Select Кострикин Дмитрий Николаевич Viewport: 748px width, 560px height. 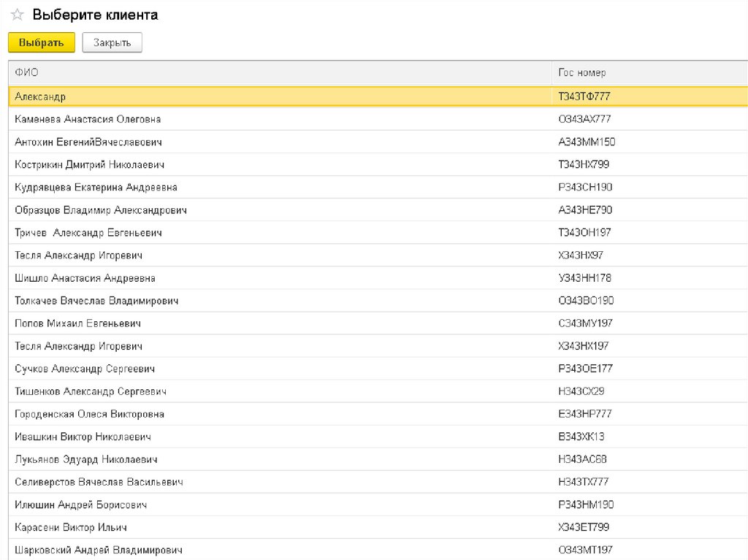tap(89, 164)
